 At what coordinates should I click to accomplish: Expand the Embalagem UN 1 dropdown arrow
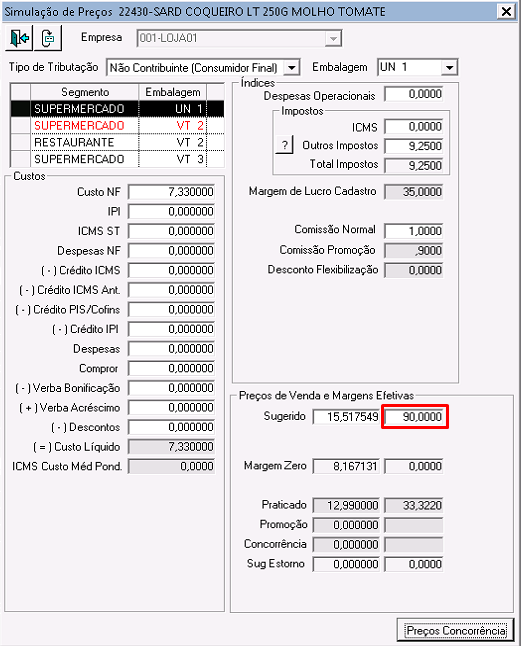(x=449, y=67)
